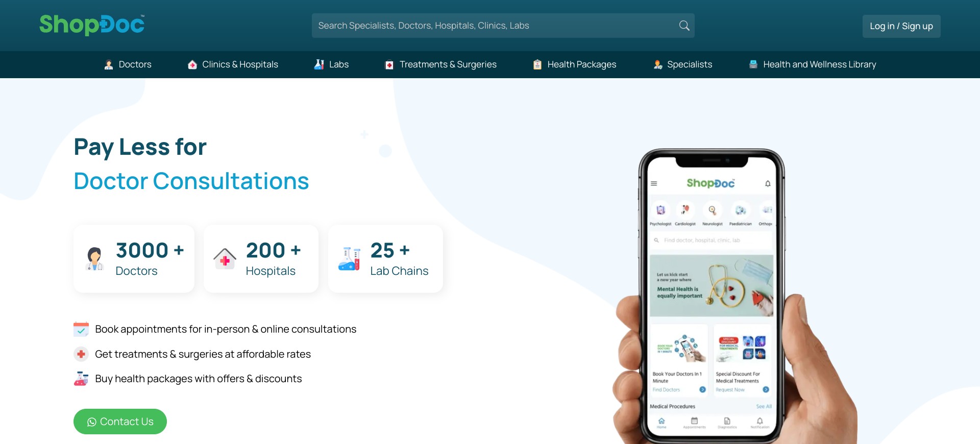The width and height of the screenshot is (980, 444).
Task: Click the calendar icon beside Book appointments
Action: point(81,329)
